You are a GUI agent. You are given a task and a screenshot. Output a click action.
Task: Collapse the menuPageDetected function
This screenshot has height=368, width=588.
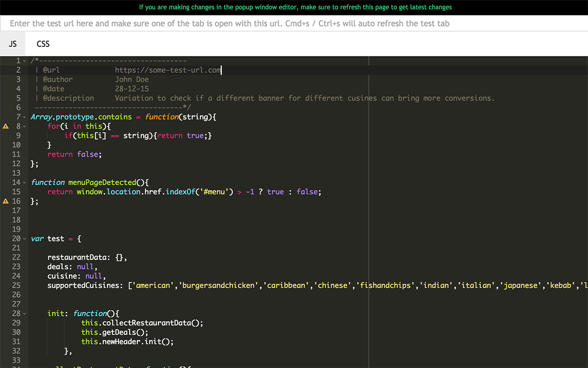click(x=24, y=182)
